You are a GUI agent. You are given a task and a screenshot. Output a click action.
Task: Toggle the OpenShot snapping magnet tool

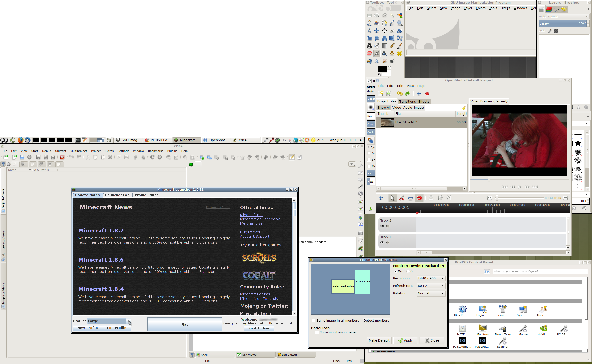(419, 198)
